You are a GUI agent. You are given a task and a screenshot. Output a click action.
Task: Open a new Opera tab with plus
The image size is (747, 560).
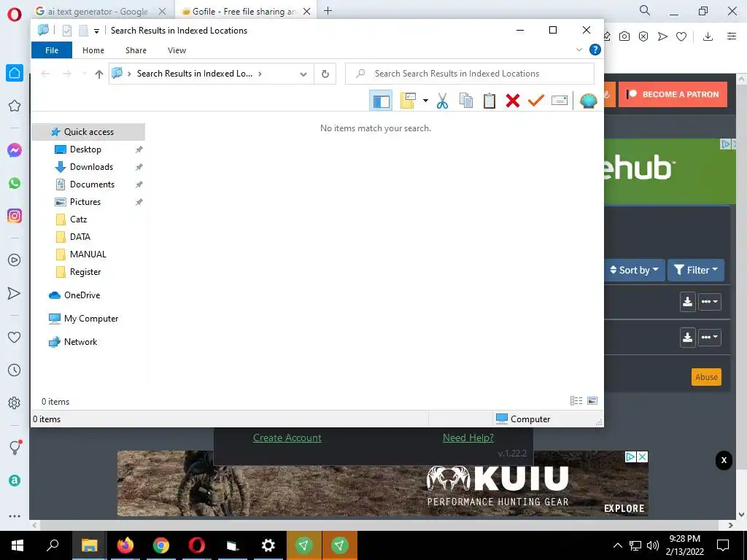[x=328, y=11]
